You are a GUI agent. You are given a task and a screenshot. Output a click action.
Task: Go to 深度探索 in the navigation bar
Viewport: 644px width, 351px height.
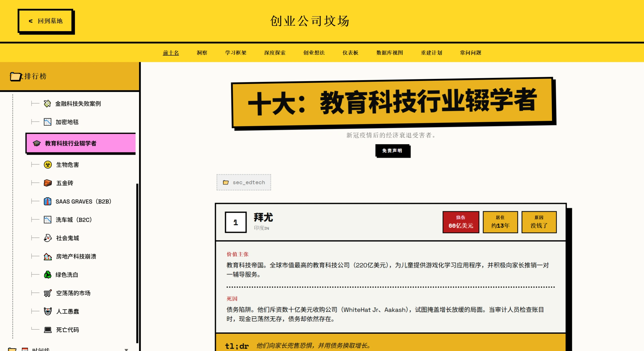275,53
